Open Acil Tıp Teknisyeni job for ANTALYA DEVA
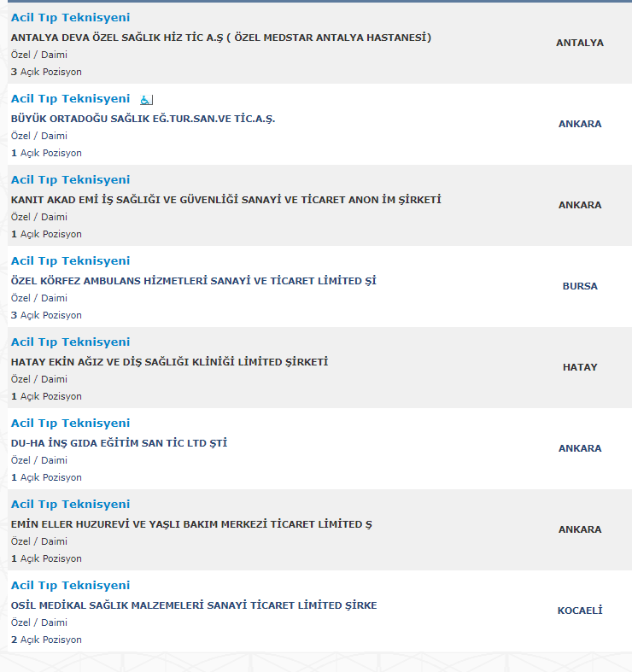The width and height of the screenshot is (632, 672). click(71, 18)
